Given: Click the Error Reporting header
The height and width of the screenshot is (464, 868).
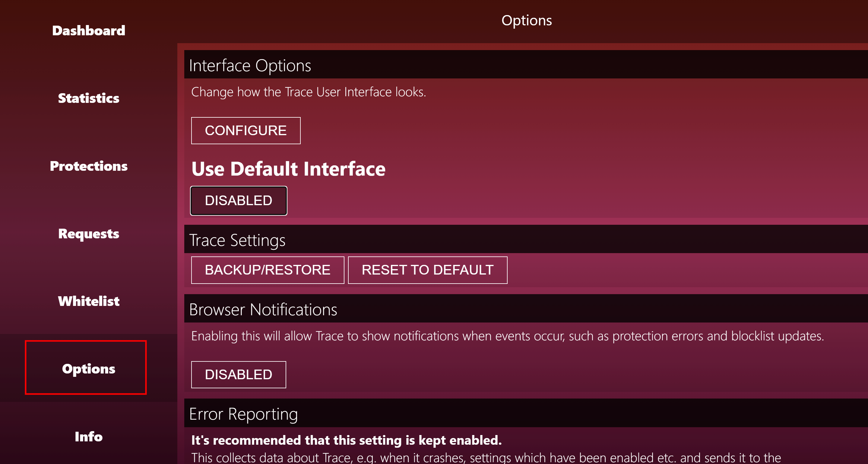Looking at the screenshot, I should click(243, 414).
